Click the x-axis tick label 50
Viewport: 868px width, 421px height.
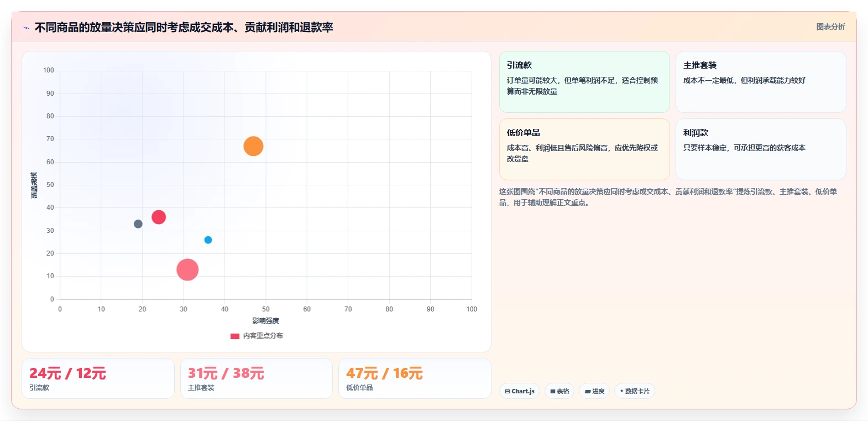266,309
